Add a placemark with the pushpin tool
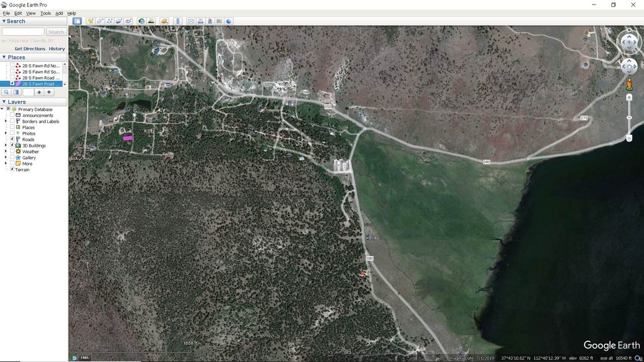This screenshot has width=644, height=362. click(x=90, y=21)
